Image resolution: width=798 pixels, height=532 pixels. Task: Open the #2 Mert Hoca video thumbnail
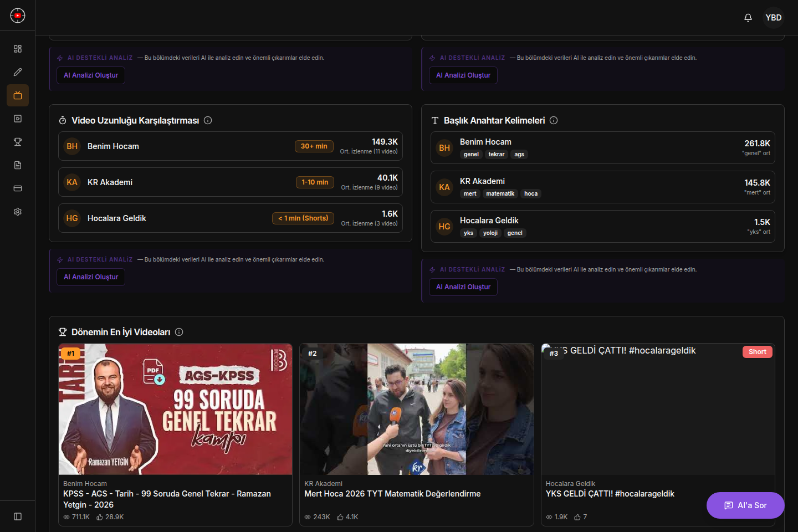pos(417,409)
